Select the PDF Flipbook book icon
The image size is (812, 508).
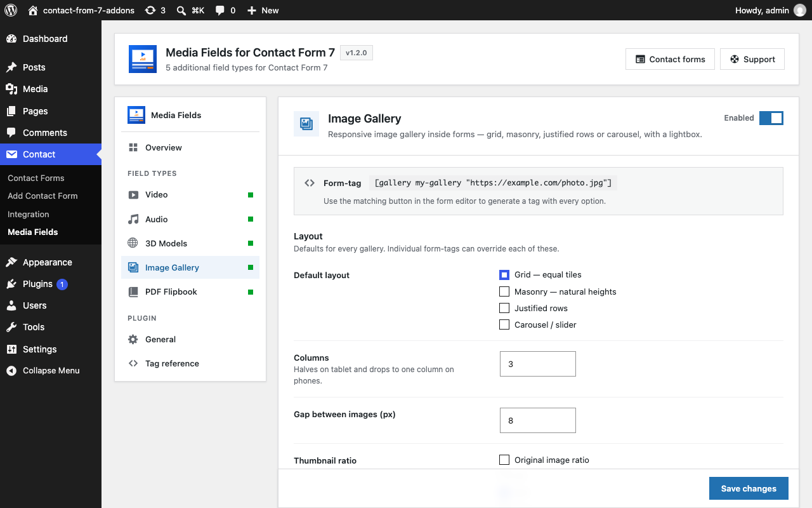pos(133,291)
